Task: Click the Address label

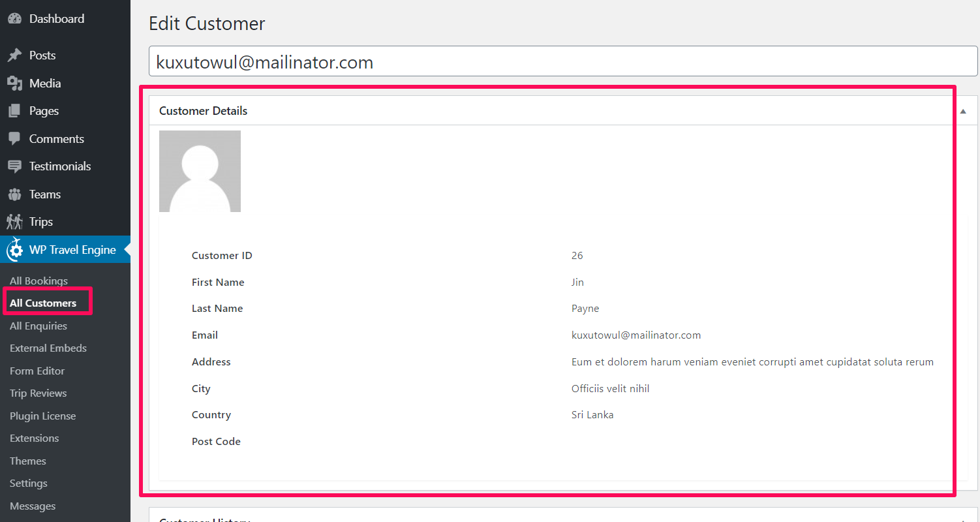Action: click(211, 362)
